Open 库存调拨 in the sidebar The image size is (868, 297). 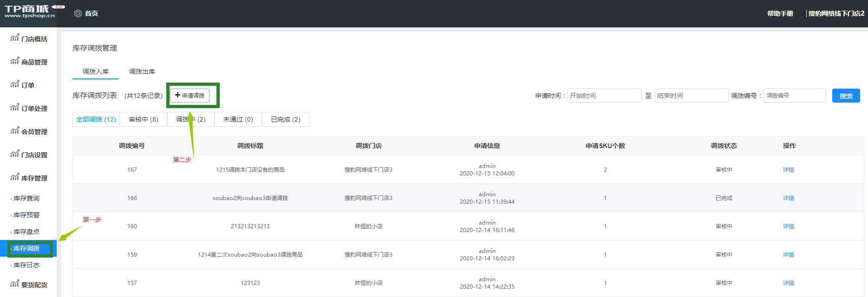(x=26, y=249)
